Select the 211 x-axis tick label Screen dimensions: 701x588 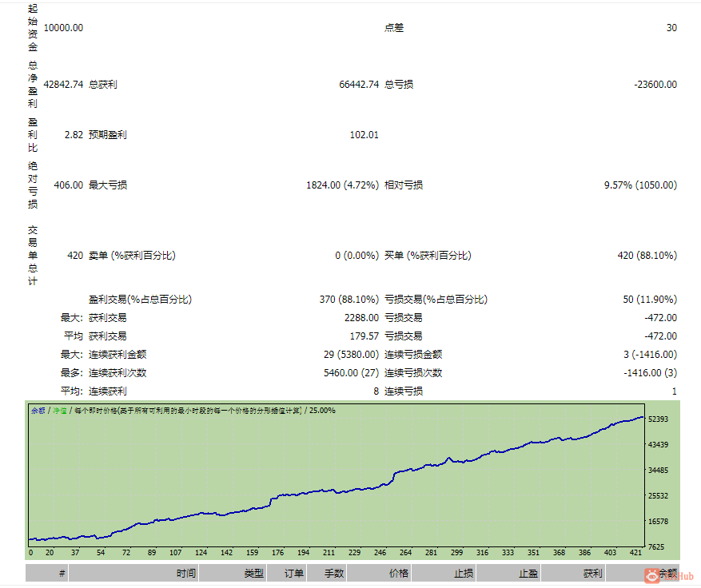(329, 553)
